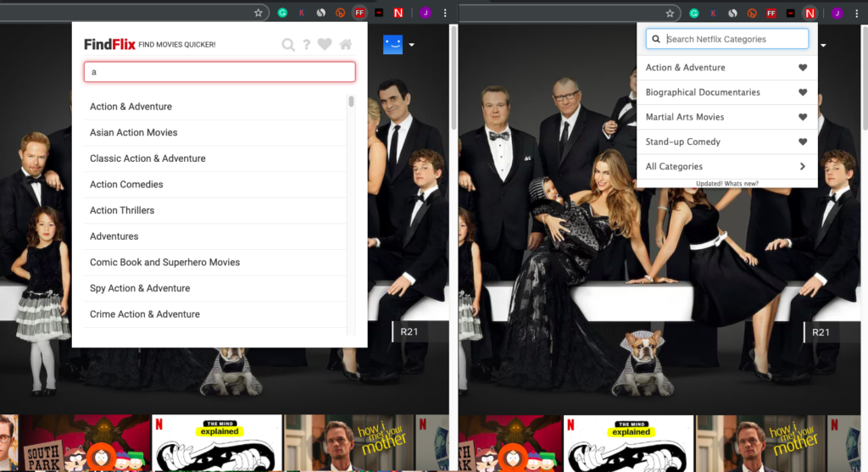Click the FindFlix search input containing 'a'

[x=220, y=72]
